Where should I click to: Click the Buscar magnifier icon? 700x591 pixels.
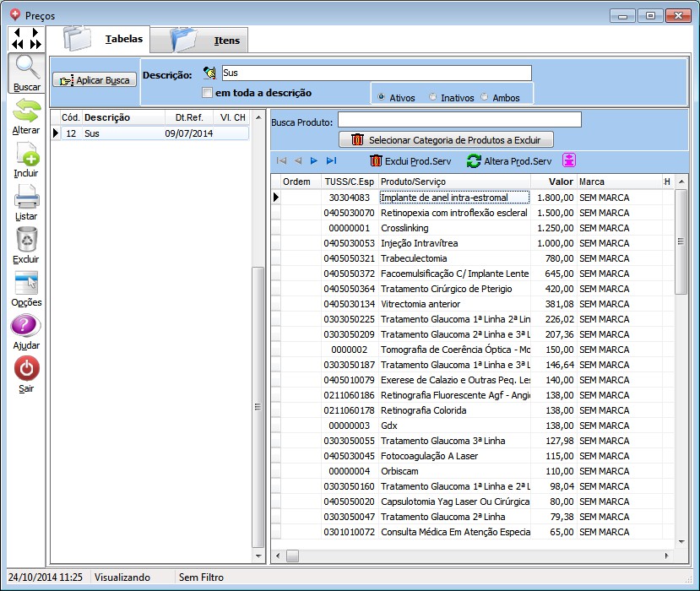26,68
